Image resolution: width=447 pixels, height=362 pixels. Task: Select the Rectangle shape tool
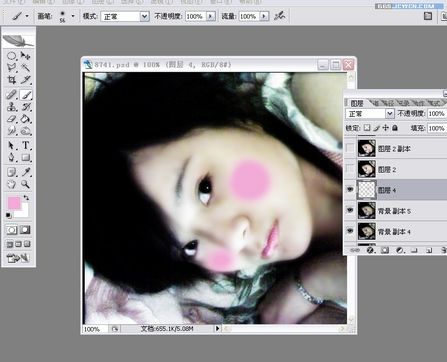pos(25,157)
